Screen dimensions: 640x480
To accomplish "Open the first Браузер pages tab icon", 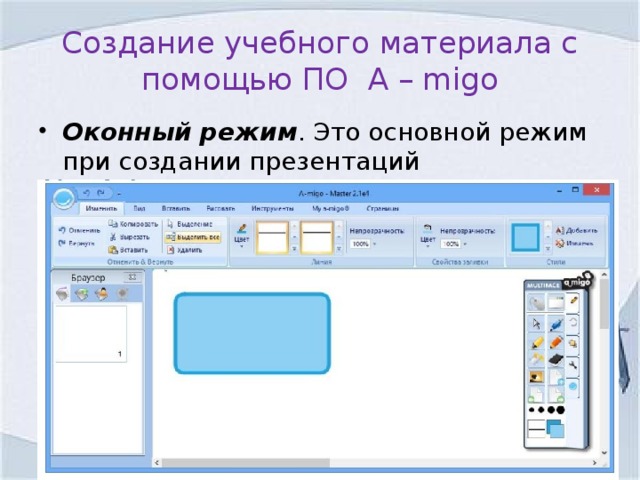I will pos(62,294).
